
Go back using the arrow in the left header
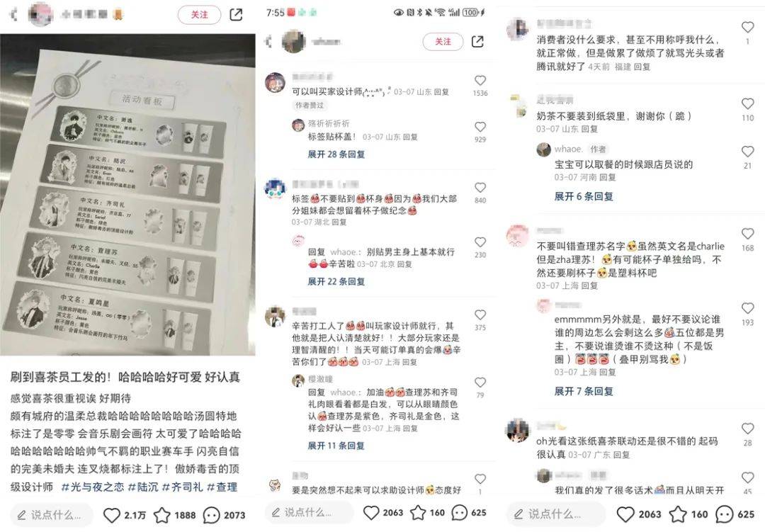13,15
